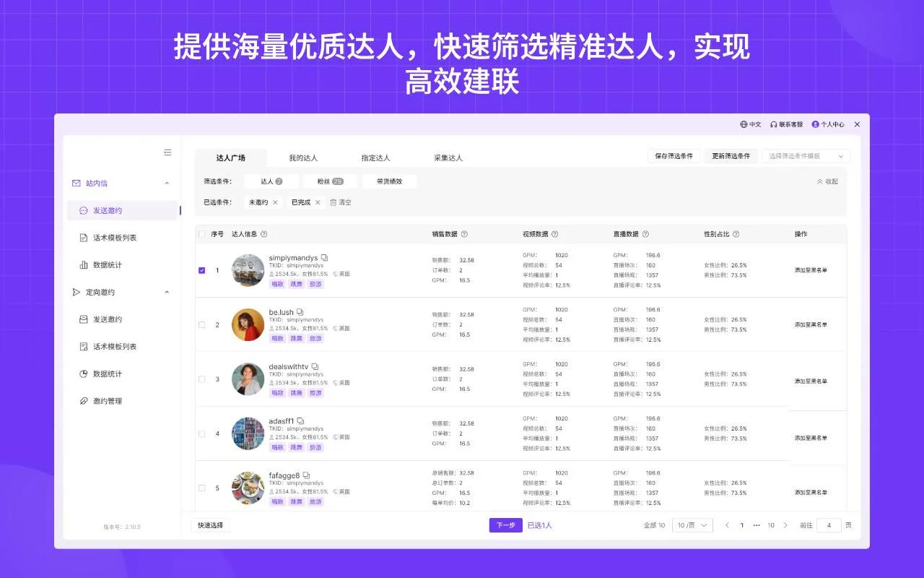Click the copy icon beside simplymandys
924x578 pixels.
point(324,258)
